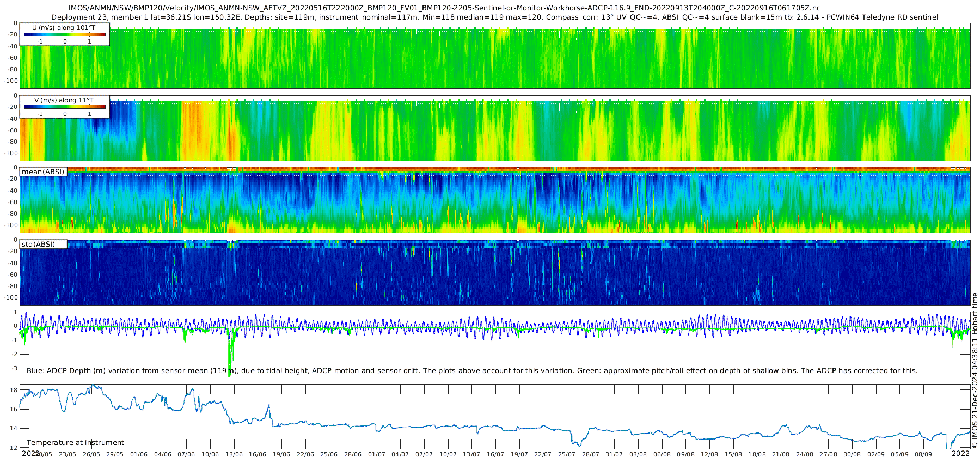Click the '19/07' date tick label
Screen dimensions: 980x463
pyautogui.click(x=519, y=454)
